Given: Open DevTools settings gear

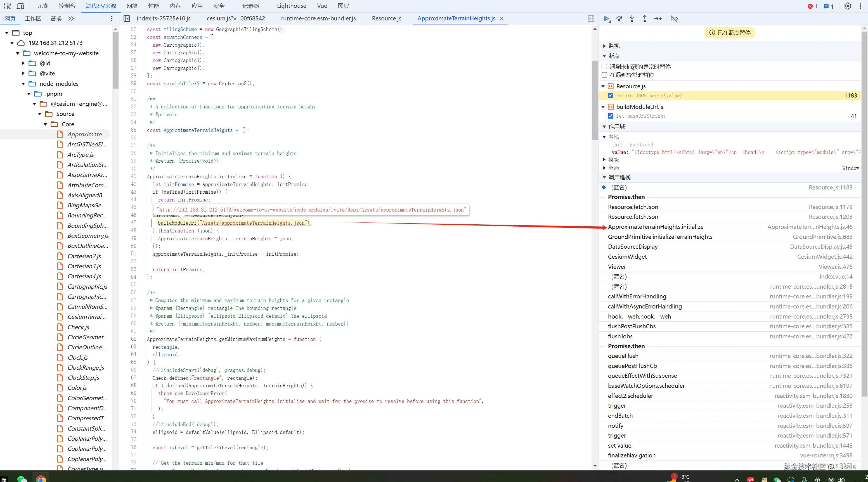Looking at the screenshot, I should [x=847, y=6].
